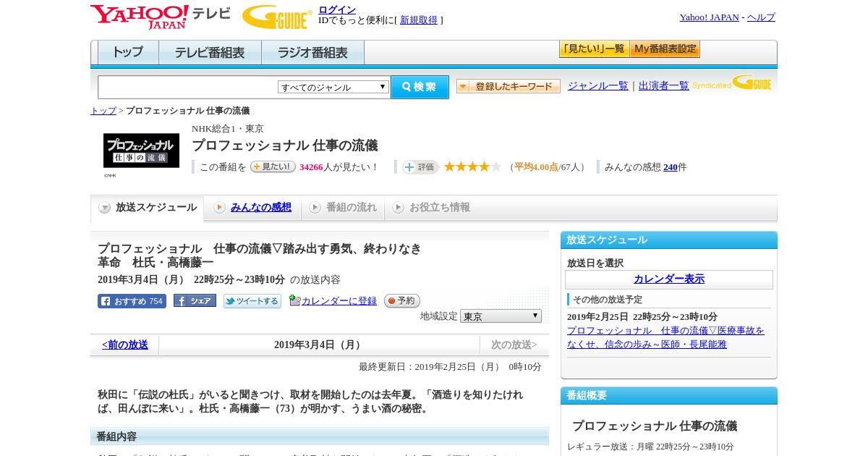868x456 pixels.
Task: Open the 240 reviews count link
Action: (671, 167)
